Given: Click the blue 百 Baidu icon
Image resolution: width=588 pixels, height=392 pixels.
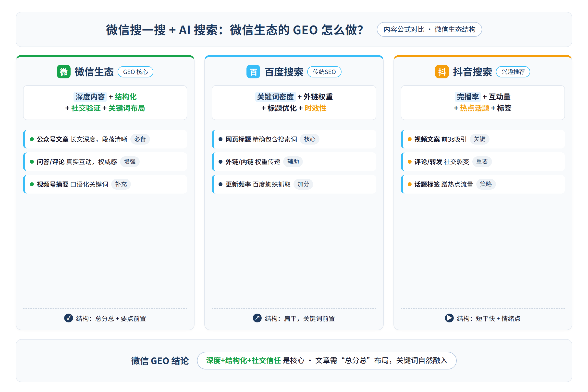Looking at the screenshot, I should 253,72.
